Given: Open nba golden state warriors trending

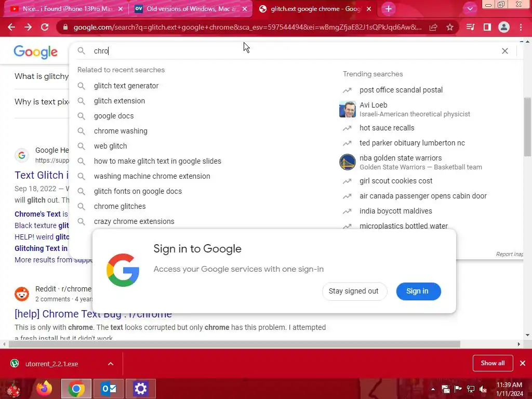Looking at the screenshot, I should click(x=421, y=162).
